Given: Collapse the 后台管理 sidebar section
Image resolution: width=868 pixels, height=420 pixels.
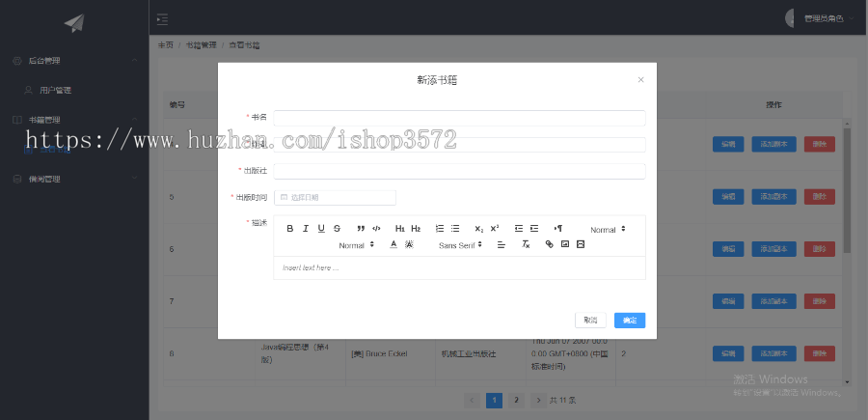Looking at the screenshot, I should pos(74,61).
